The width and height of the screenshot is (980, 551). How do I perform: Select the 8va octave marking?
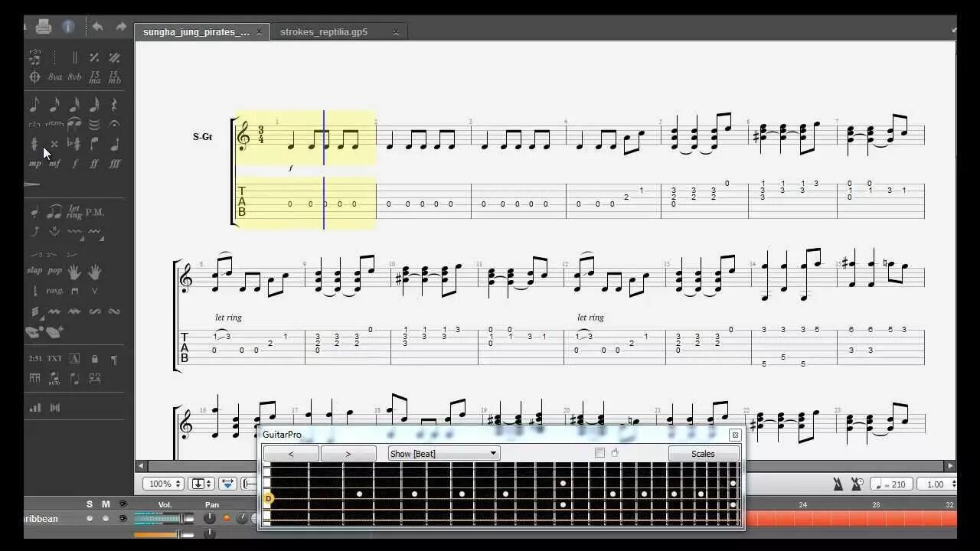pyautogui.click(x=55, y=77)
